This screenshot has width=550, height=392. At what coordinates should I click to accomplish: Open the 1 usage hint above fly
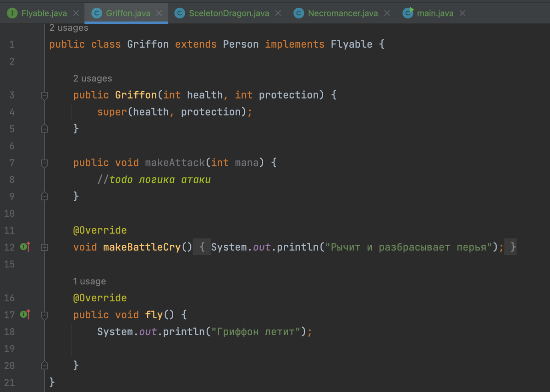coord(89,281)
